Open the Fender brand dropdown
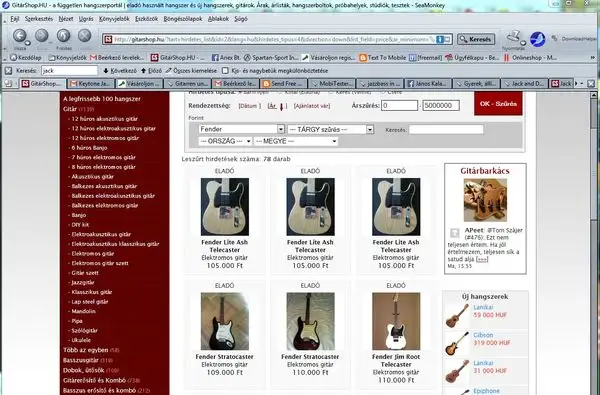This screenshot has width=600, height=395. [241, 129]
